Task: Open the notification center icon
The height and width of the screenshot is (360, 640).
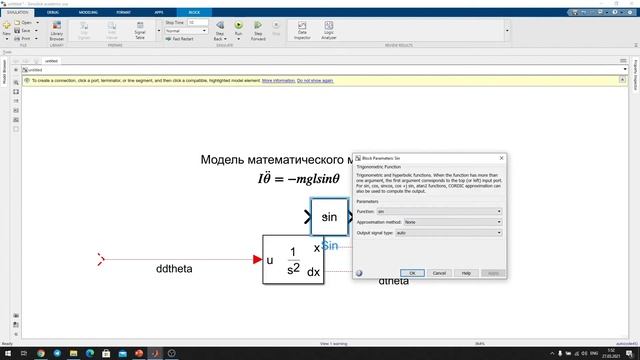Action: pyautogui.click(x=629, y=353)
